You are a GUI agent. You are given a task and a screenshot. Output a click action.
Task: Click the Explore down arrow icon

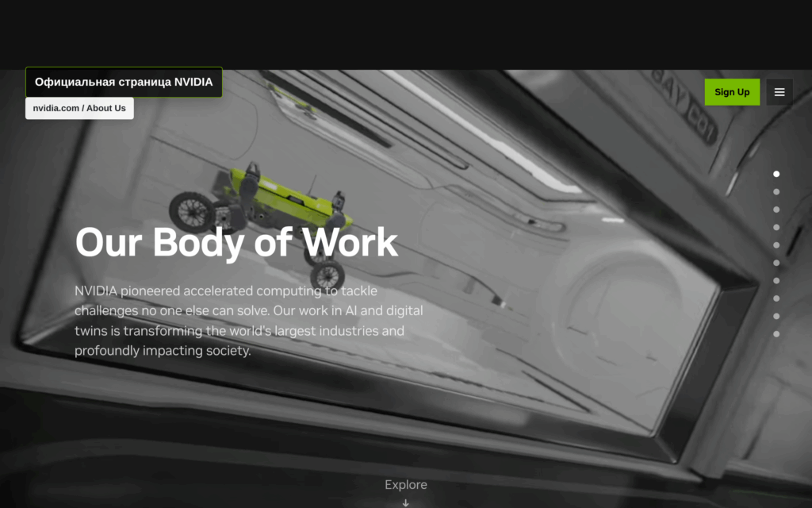405,502
